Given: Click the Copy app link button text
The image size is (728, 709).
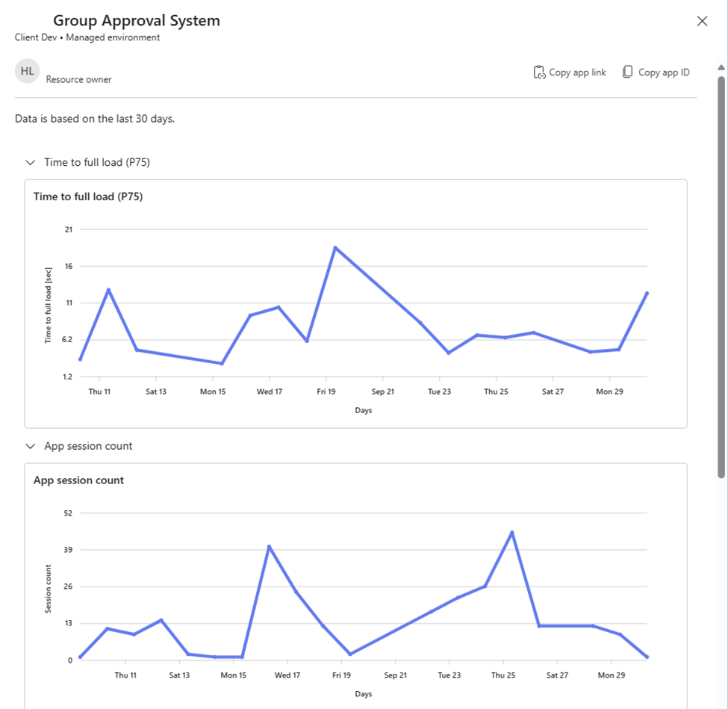Looking at the screenshot, I should [578, 72].
